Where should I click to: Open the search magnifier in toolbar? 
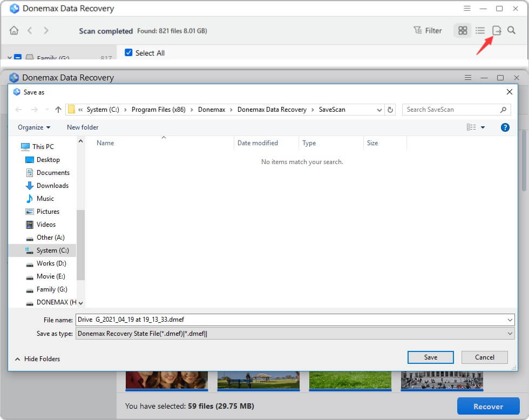tap(511, 31)
